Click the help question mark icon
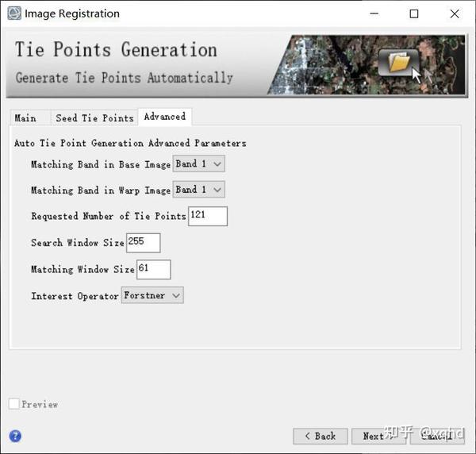This screenshot has width=476, height=454. pyautogui.click(x=15, y=436)
